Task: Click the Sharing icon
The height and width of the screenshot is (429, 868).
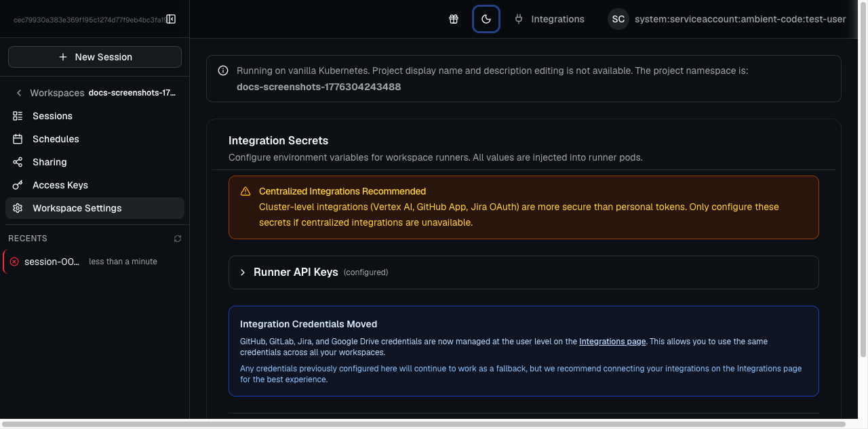Action: 18,161
